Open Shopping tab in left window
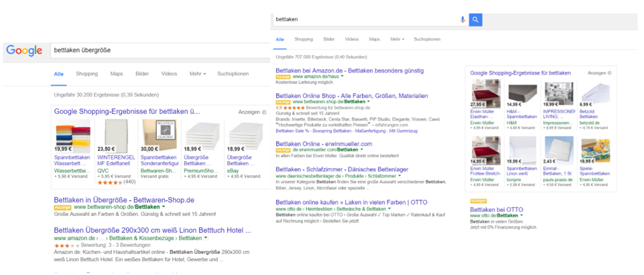The width and height of the screenshot is (644, 275). (87, 74)
